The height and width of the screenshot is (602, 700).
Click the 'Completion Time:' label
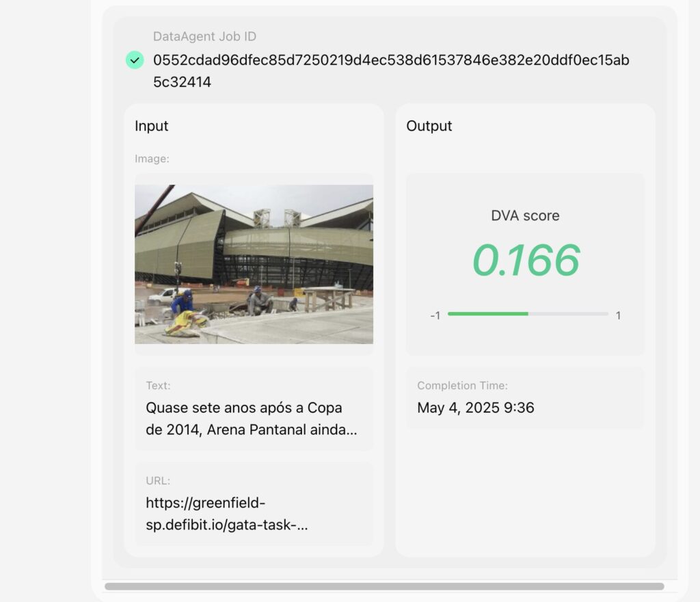(462, 386)
